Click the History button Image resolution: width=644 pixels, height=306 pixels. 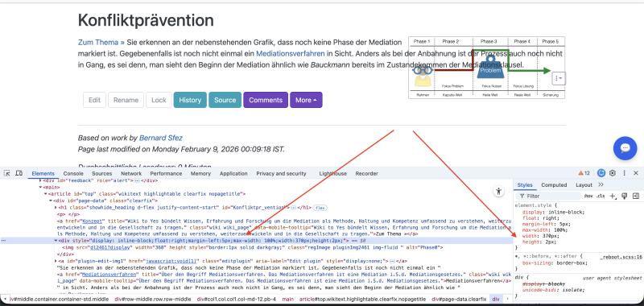coord(190,100)
